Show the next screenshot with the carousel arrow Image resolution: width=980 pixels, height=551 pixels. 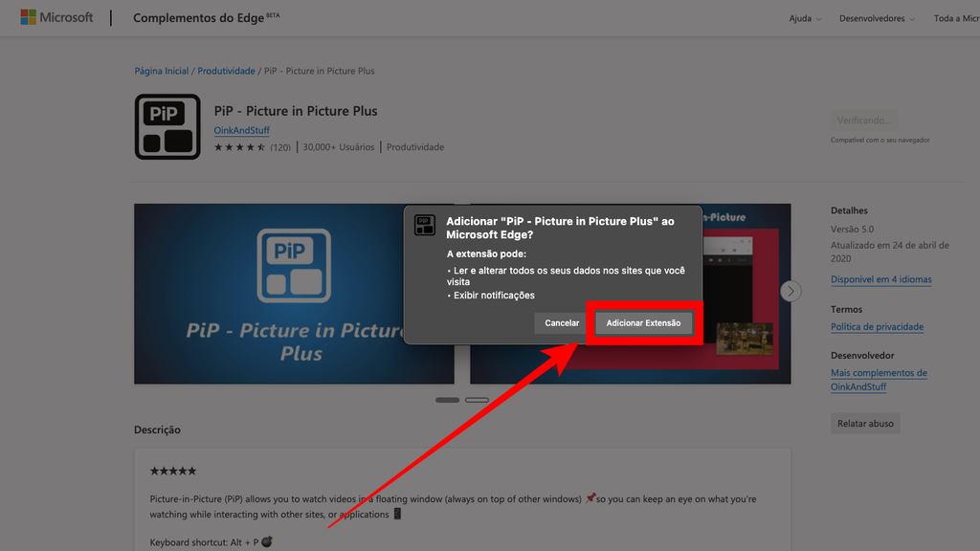tap(790, 291)
